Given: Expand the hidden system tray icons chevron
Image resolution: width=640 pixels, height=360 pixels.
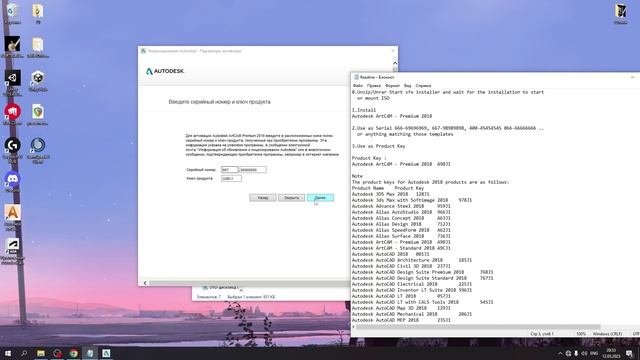Looking at the screenshot, I should (560, 353).
